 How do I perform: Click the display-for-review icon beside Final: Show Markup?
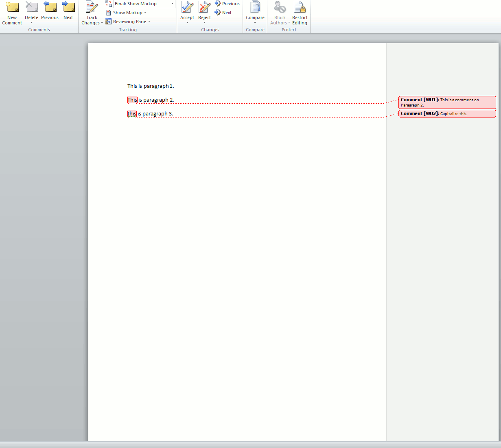109,4
